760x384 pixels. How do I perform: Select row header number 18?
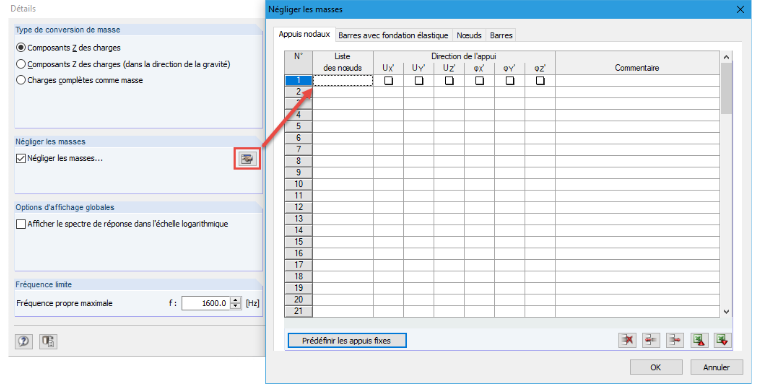pos(299,276)
